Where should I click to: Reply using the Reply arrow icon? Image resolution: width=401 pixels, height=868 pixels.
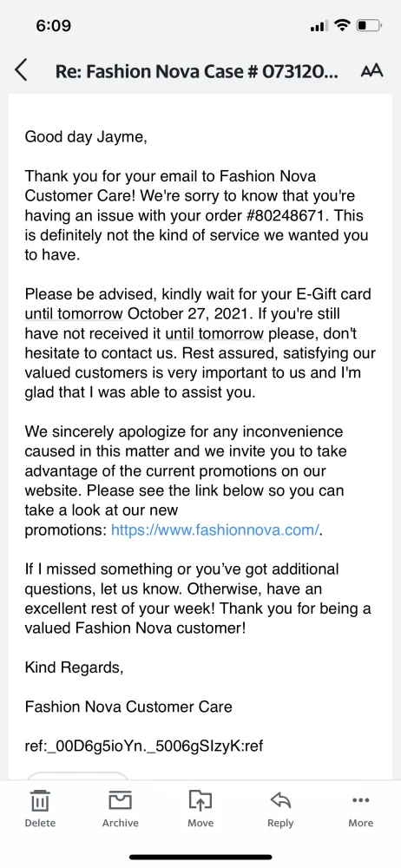pos(280,800)
